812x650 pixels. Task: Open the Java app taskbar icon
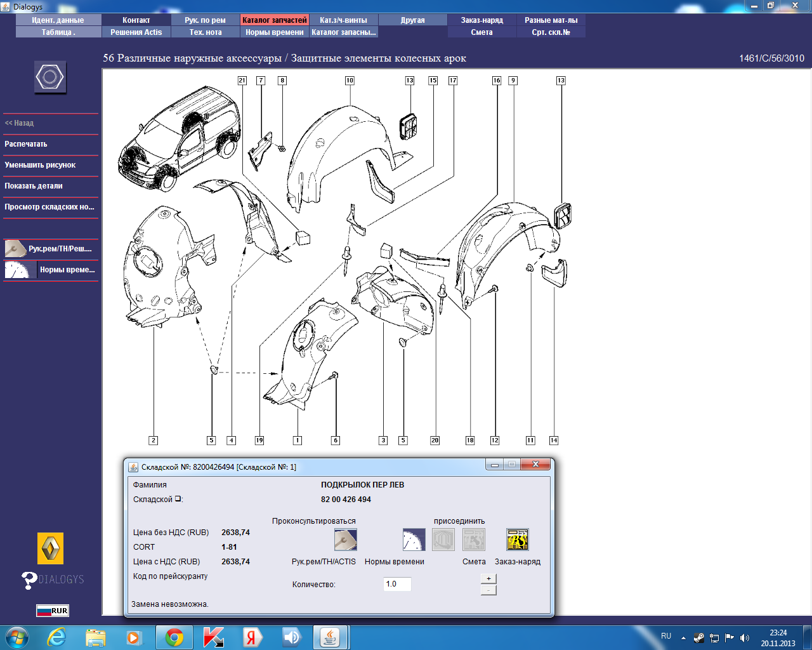coord(330,637)
